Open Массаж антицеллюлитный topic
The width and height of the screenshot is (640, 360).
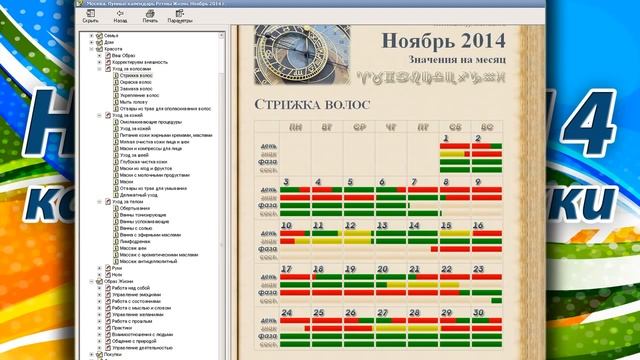click(148, 261)
